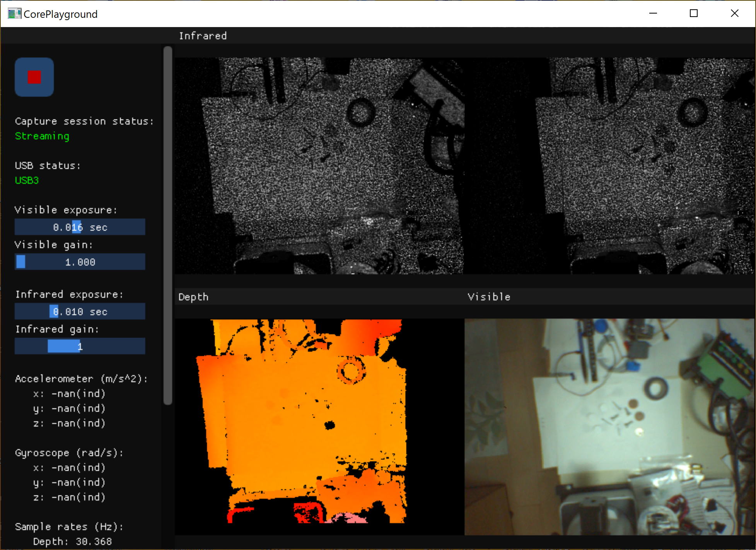Click the visible color camera image
This screenshot has height=550, width=756.
[609, 427]
